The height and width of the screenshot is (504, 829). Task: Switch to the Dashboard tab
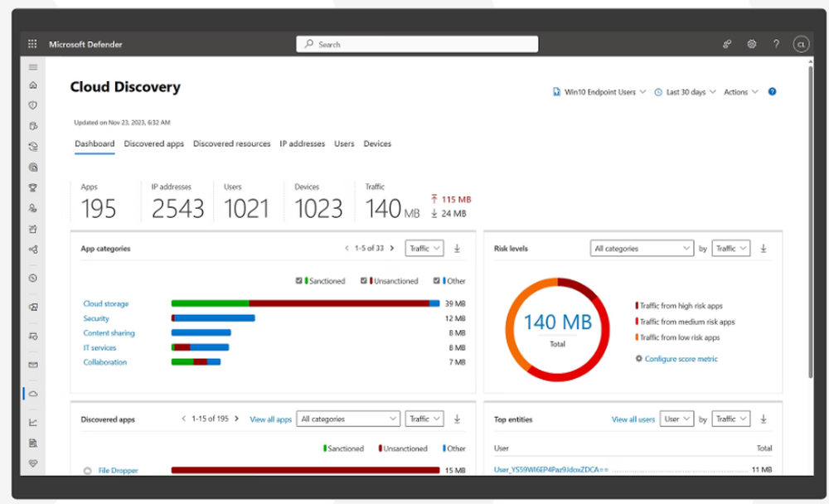(95, 144)
